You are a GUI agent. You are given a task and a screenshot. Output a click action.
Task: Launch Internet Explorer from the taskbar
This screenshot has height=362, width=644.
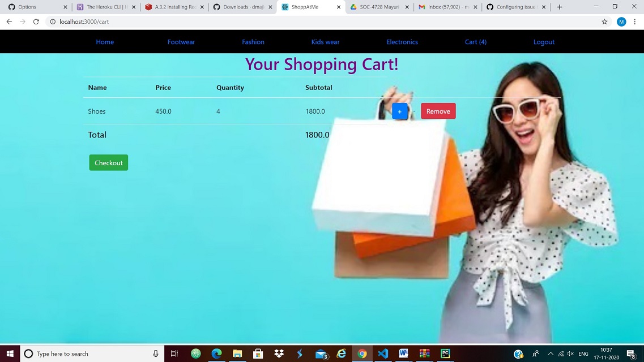point(342,354)
